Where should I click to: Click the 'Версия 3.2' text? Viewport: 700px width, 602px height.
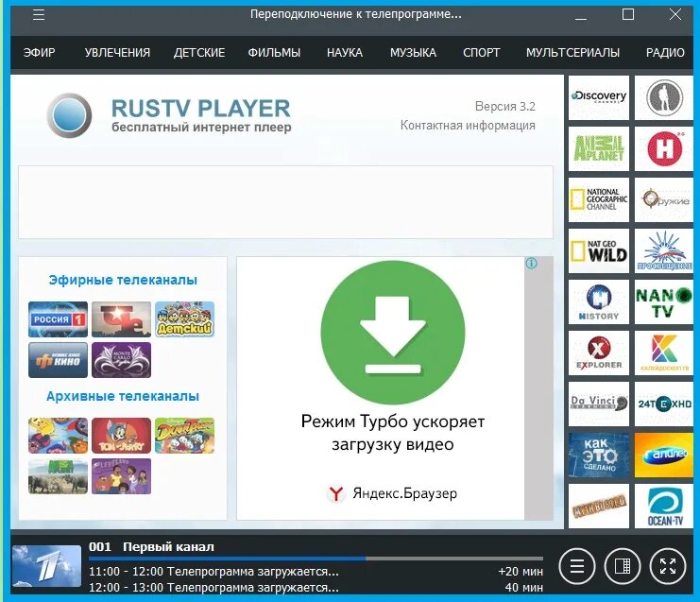click(504, 106)
